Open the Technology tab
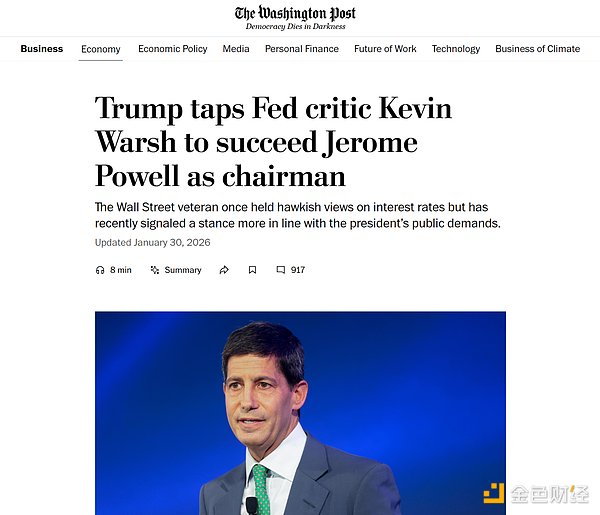This screenshot has width=600, height=515. [456, 49]
